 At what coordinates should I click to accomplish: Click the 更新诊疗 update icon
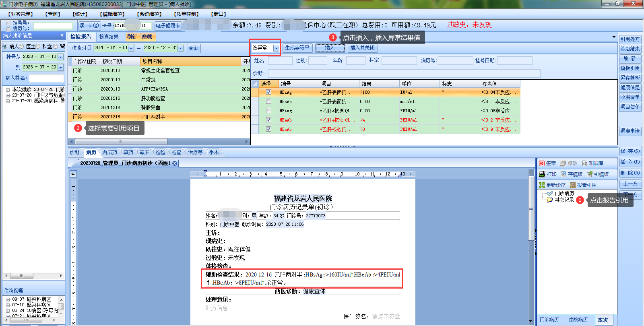coord(542,185)
